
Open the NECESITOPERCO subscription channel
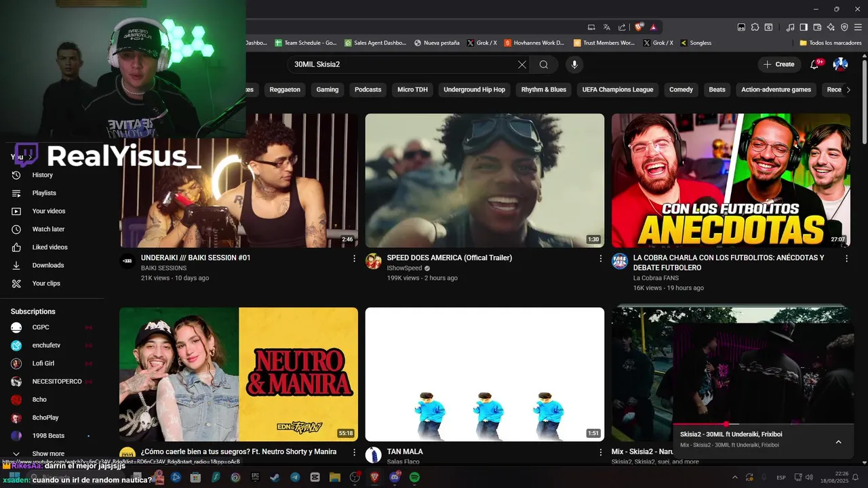tap(57, 382)
